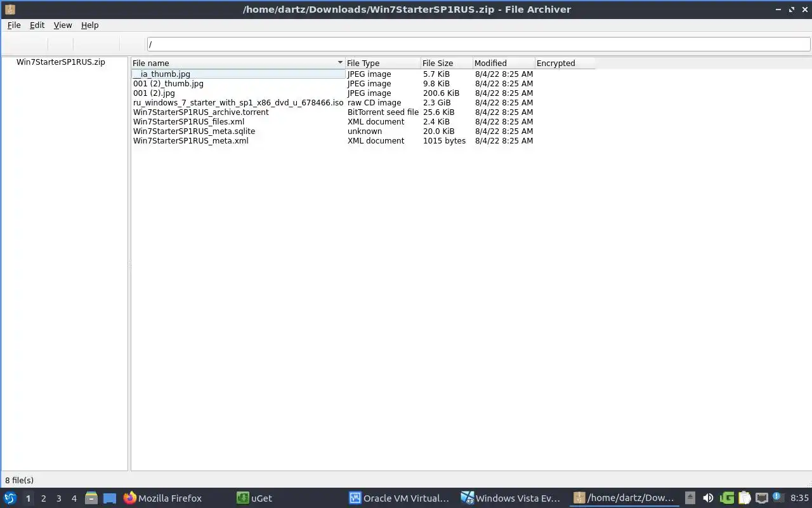Switch to the Oracle VM VirtualBox taskbar window
Screen dimensions: 812x508
399,498
